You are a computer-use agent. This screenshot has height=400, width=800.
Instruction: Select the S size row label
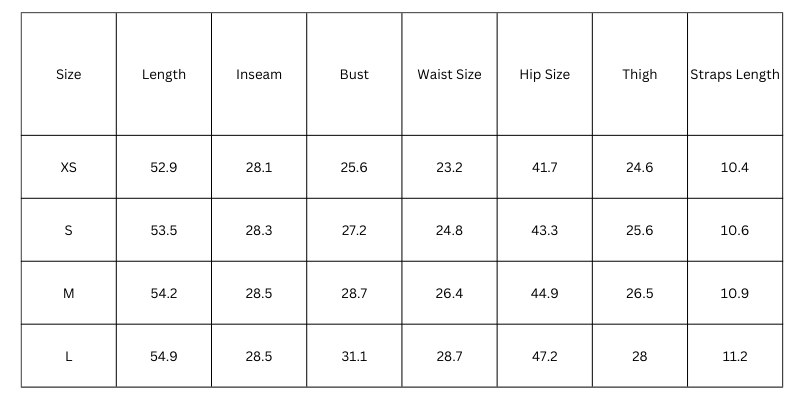point(68,230)
